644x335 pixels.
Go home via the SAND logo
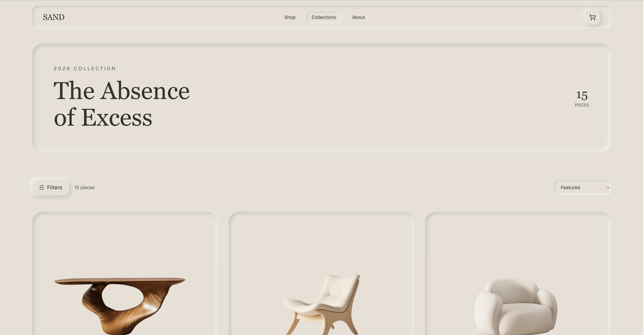pos(54,17)
